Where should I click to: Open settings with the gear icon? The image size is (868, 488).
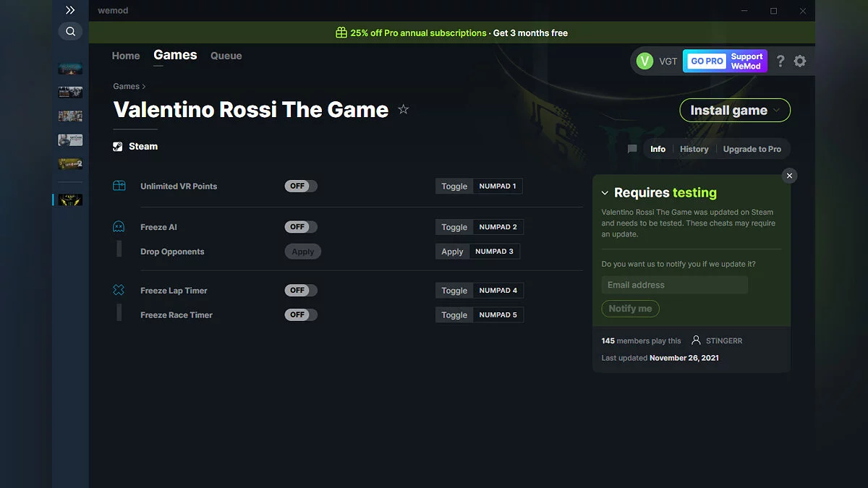click(800, 61)
